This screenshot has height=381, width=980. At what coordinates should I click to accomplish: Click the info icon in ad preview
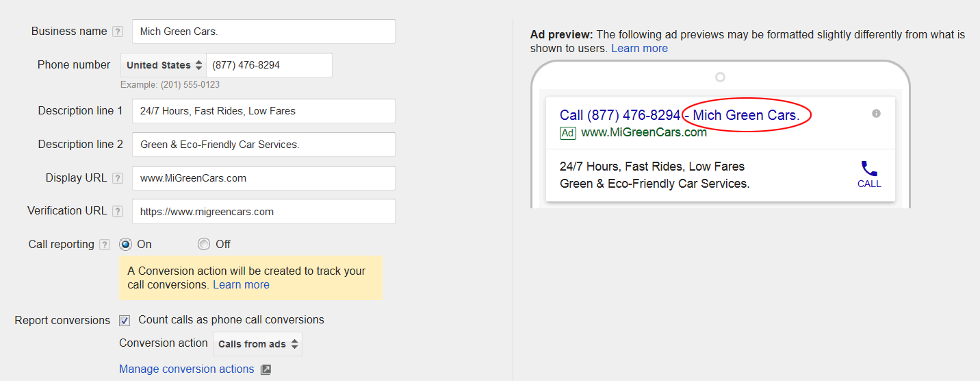coord(876,114)
